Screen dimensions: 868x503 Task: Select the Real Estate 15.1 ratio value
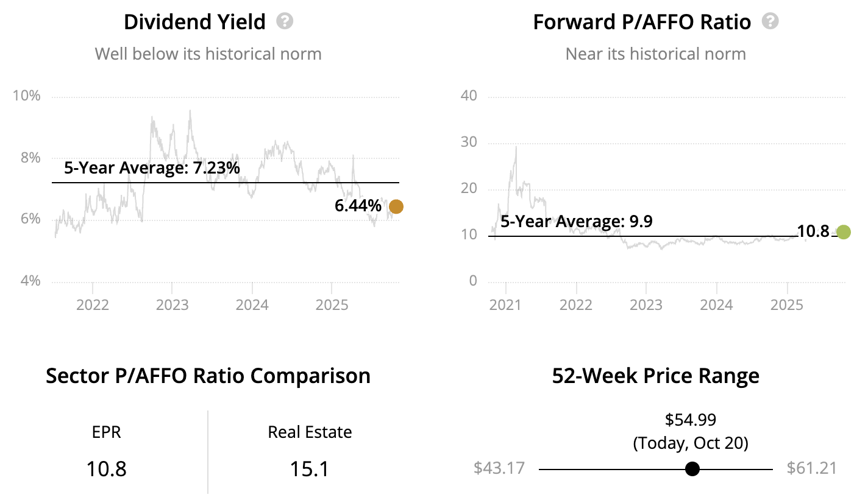(310, 469)
